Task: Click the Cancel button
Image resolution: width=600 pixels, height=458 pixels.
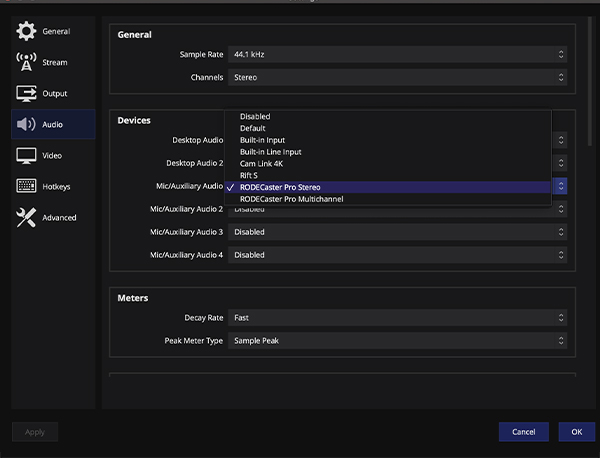Action: tap(524, 432)
